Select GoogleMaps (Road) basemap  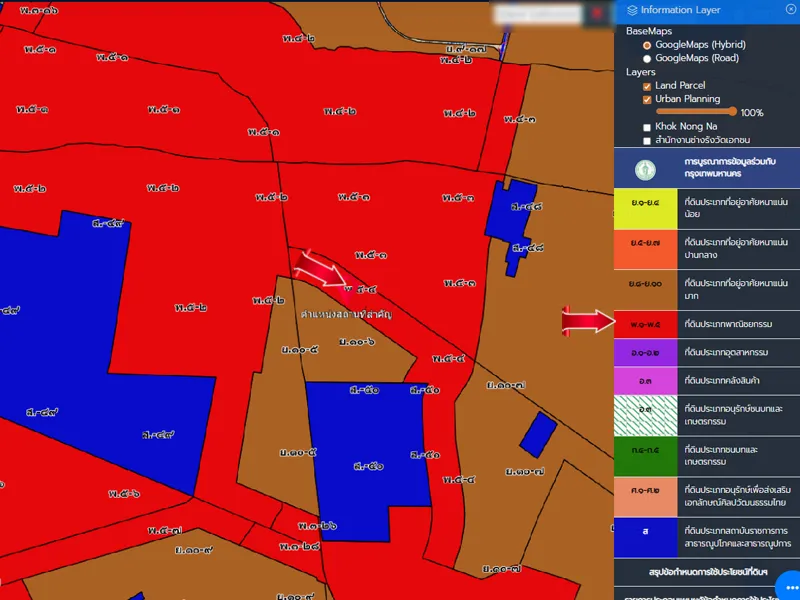click(x=647, y=59)
